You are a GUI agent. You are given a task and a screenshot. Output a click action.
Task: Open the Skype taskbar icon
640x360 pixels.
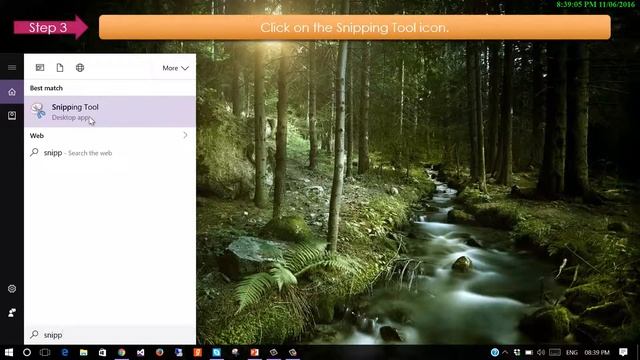tap(216, 352)
